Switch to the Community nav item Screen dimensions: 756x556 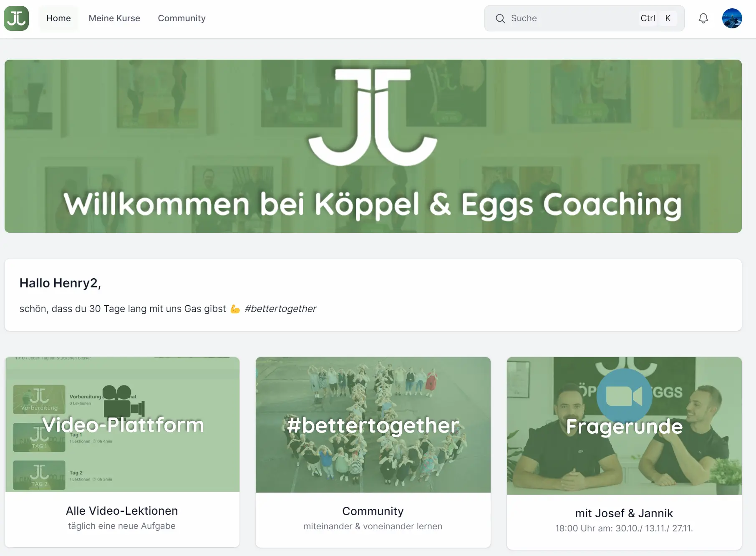click(181, 18)
